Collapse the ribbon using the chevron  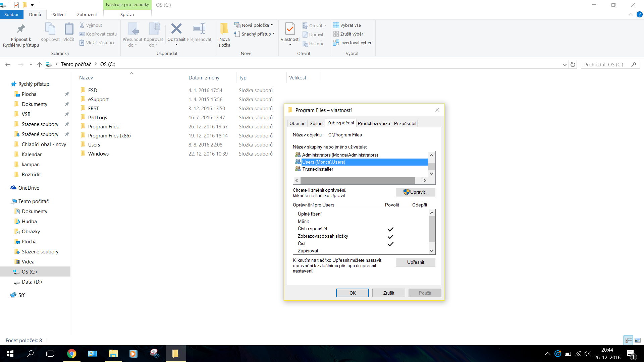[631, 14]
